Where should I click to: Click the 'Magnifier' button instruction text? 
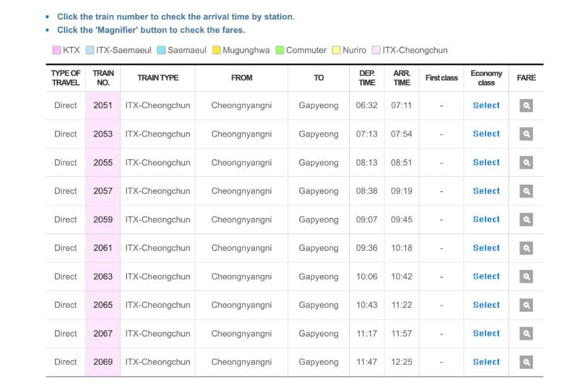coord(150,30)
